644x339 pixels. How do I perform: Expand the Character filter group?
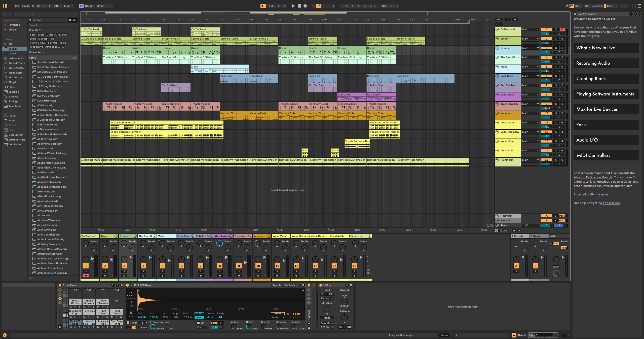tap(36, 52)
